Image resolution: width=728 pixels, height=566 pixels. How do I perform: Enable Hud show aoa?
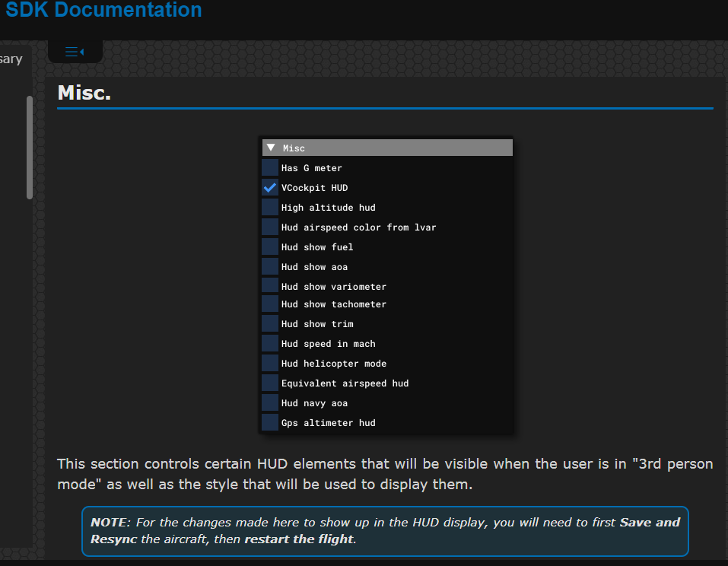[x=269, y=266]
